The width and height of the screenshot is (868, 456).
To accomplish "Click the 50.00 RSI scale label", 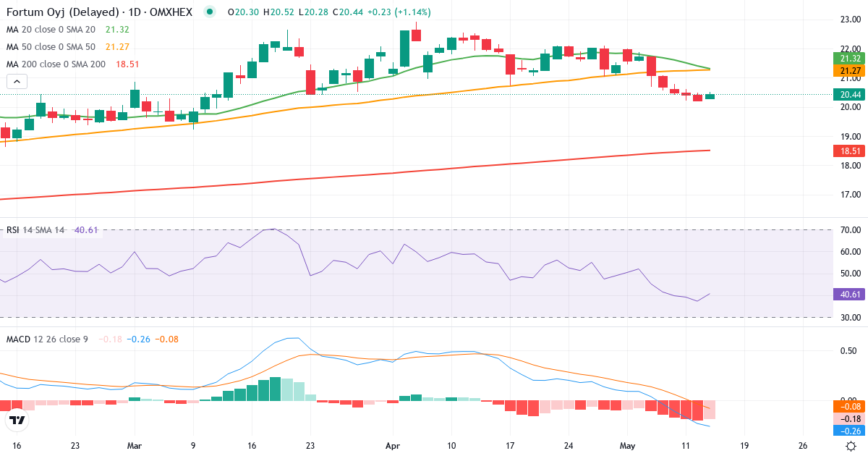I will (x=849, y=274).
